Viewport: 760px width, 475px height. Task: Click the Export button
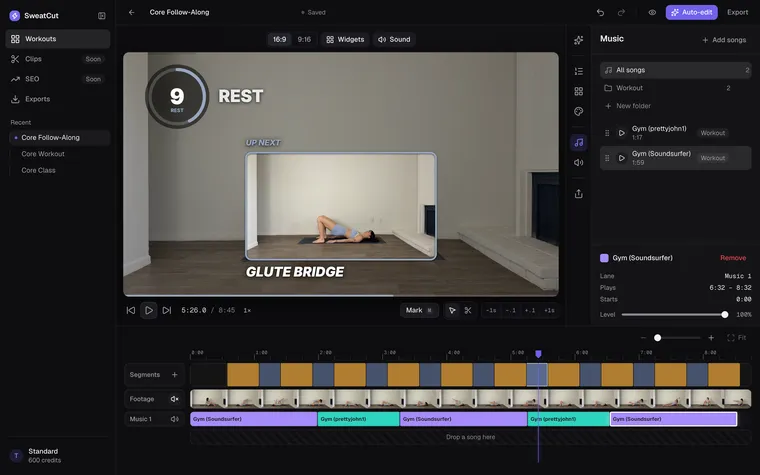click(x=737, y=13)
